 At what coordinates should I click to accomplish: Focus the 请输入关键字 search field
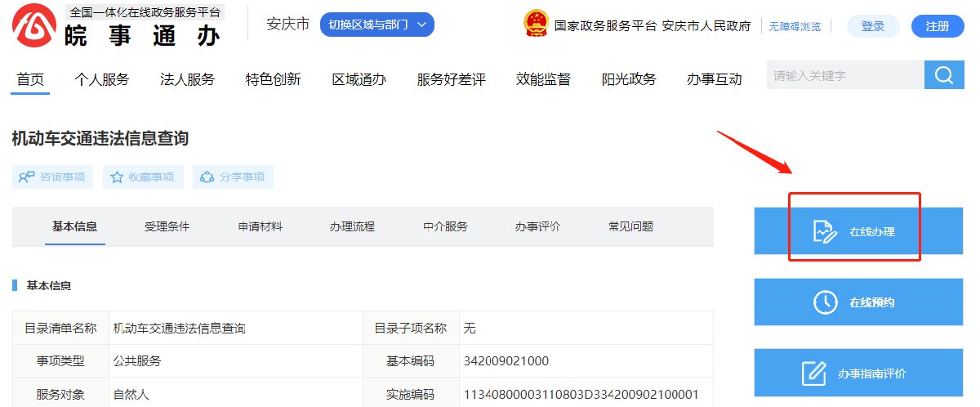coord(844,76)
